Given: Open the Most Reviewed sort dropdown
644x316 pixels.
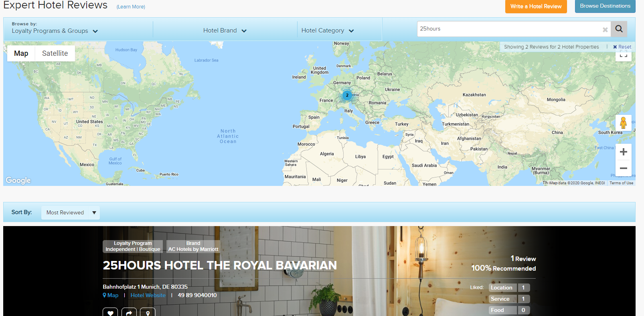Looking at the screenshot, I should pyautogui.click(x=71, y=212).
